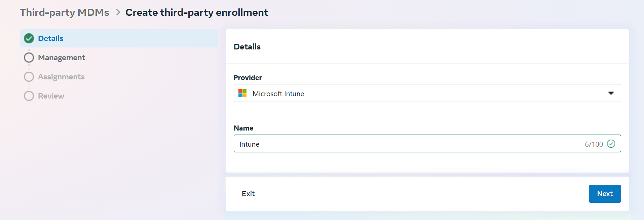Click the circle icon beside Management
Viewport: 644px width, 220px height.
[29, 57]
